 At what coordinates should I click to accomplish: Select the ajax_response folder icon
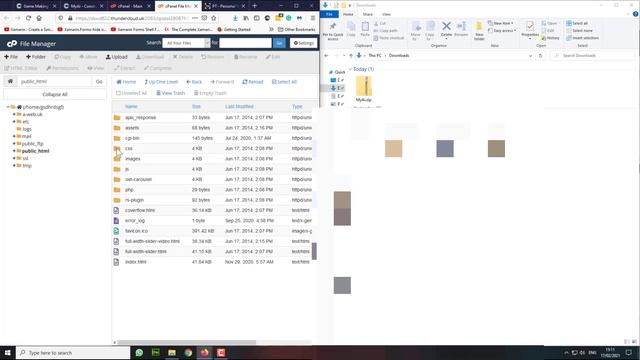point(117,118)
